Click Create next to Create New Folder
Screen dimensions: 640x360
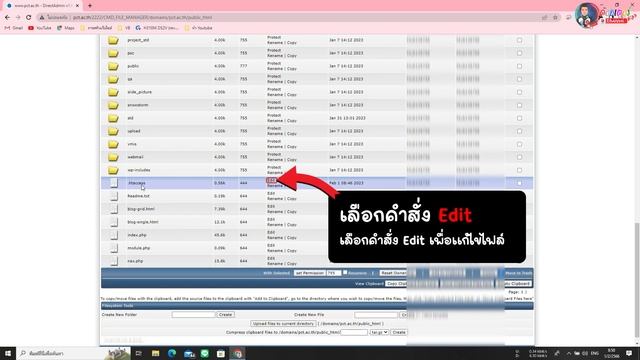point(225,315)
